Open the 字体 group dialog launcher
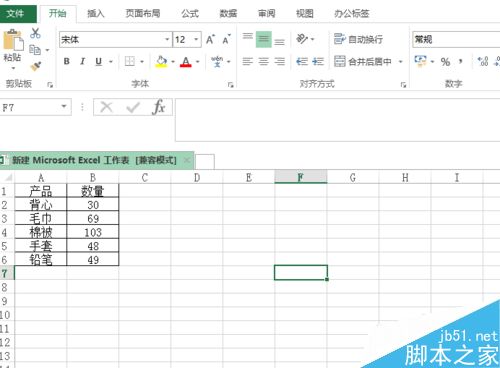Image resolution: width=500 pixels, height=368 pixels. point(231,85)
